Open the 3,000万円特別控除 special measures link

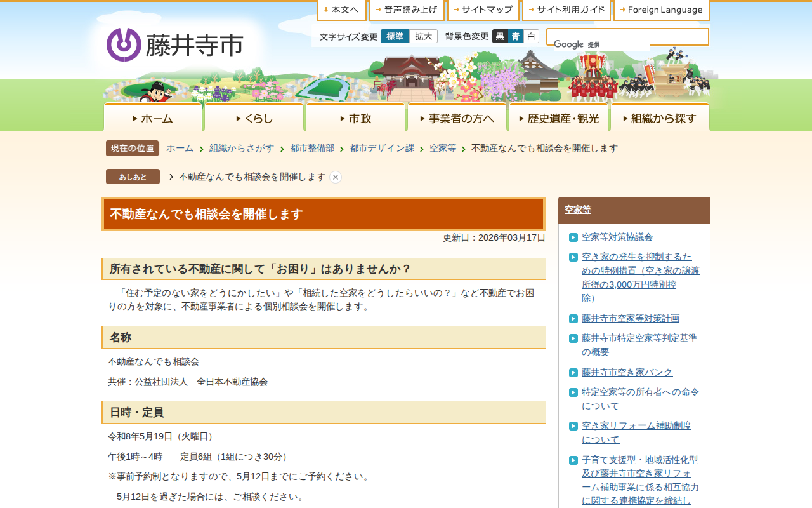(641, 277)
